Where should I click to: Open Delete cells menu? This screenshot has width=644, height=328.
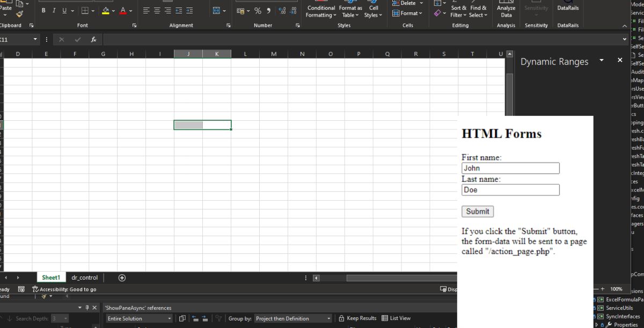click(x=407, y=3)
